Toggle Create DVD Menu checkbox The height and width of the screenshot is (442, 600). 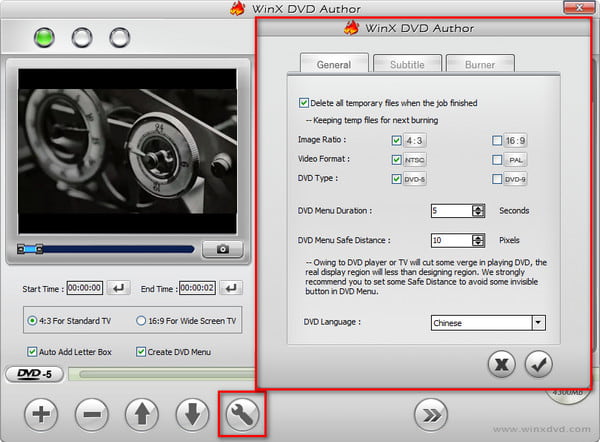tap(141, 352)
